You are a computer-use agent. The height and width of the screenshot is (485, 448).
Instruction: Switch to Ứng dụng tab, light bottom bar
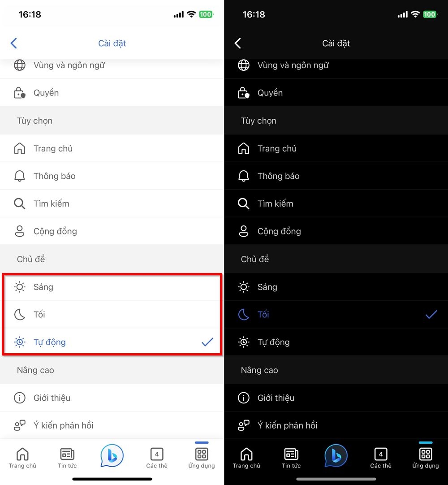202,458
